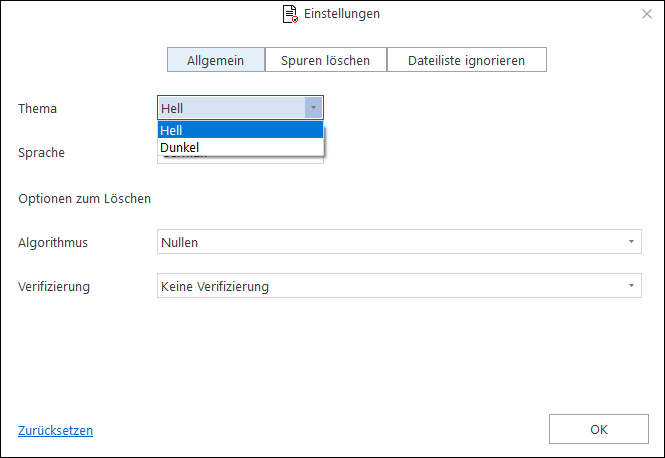Collapse the Thema dropdown via its arrow
Image resolution: width=665 pixels, height=458 pixels.
pyautogui.click(x=313, y=108)
